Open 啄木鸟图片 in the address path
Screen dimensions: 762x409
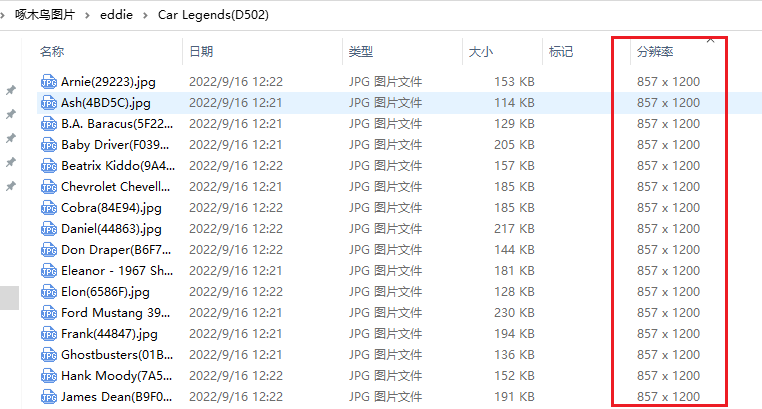point(45,15)
